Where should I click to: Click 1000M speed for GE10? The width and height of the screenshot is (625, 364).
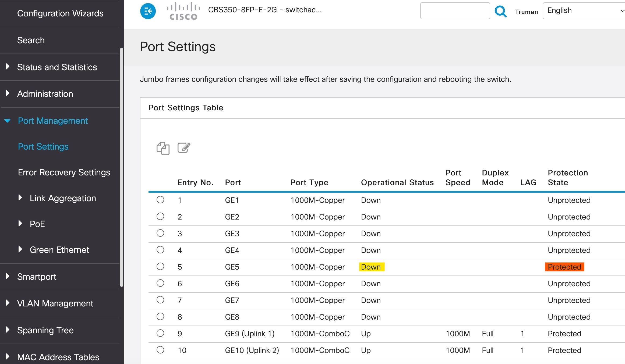[x=458, y=350]
